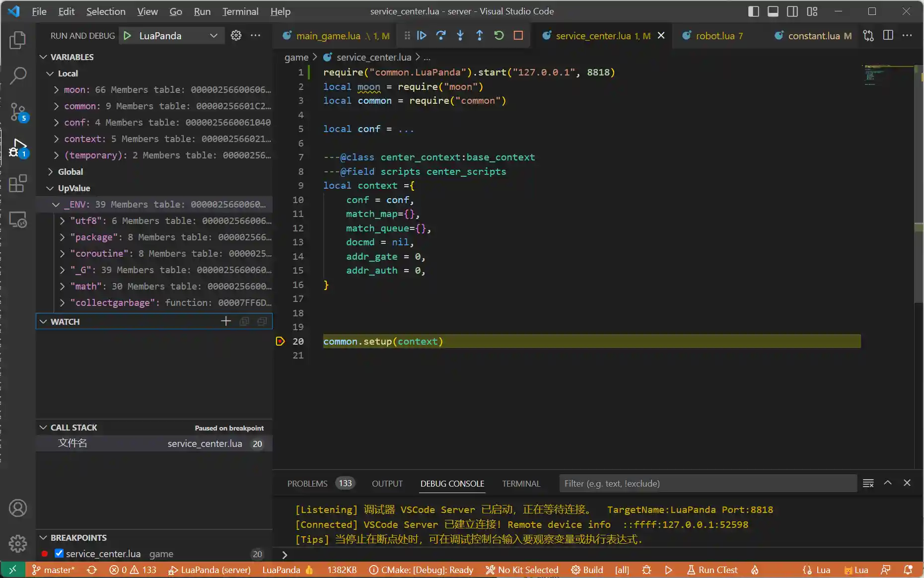
Task: Toggle the bottom panel visibility
Action: pos(773,11)
